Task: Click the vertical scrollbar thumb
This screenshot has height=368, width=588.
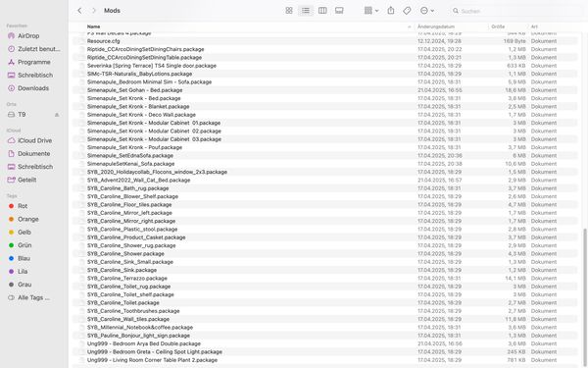Action: click(x=585, y=296)
